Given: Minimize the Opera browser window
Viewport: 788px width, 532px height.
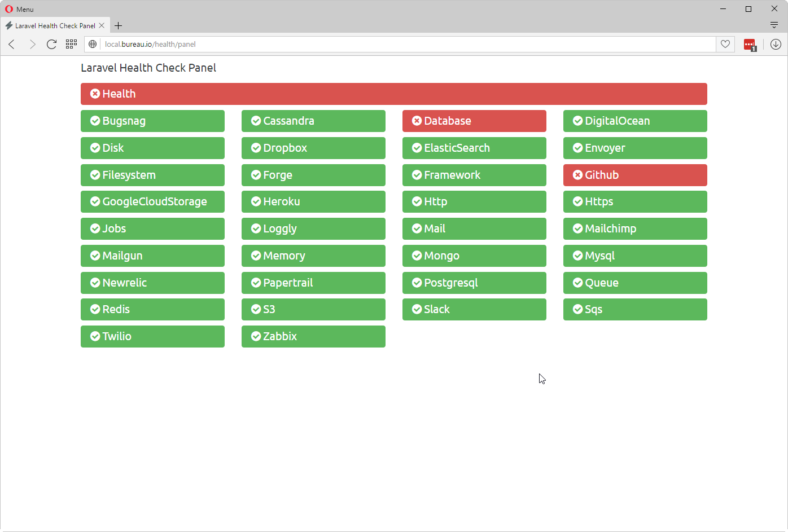Looking at the screenshot, I should pos(723,8).
